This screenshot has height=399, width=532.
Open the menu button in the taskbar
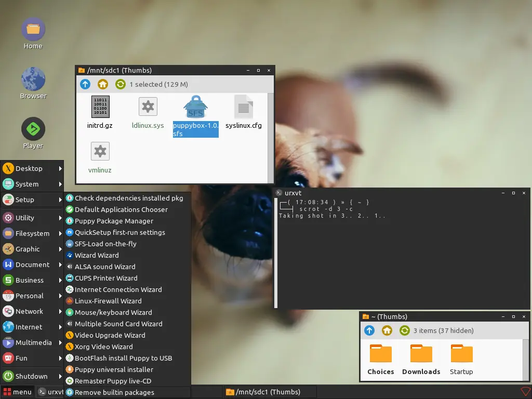pyautogui.click(x=17, y=392)
